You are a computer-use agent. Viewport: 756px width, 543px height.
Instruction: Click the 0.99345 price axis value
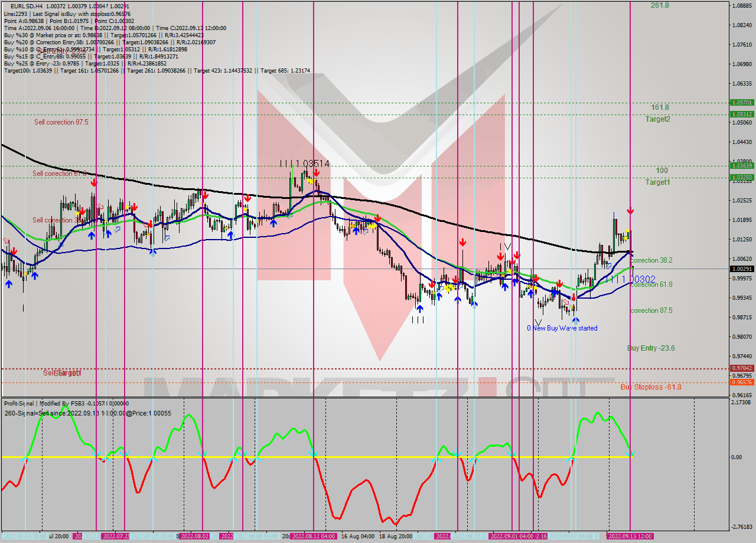pos(742,298)
